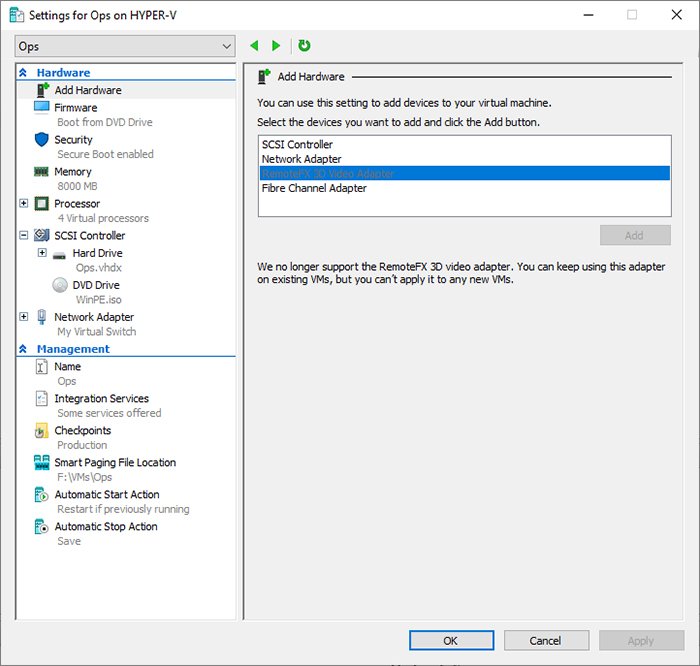Click the Smart Paging File Location icon

point(41,463)
